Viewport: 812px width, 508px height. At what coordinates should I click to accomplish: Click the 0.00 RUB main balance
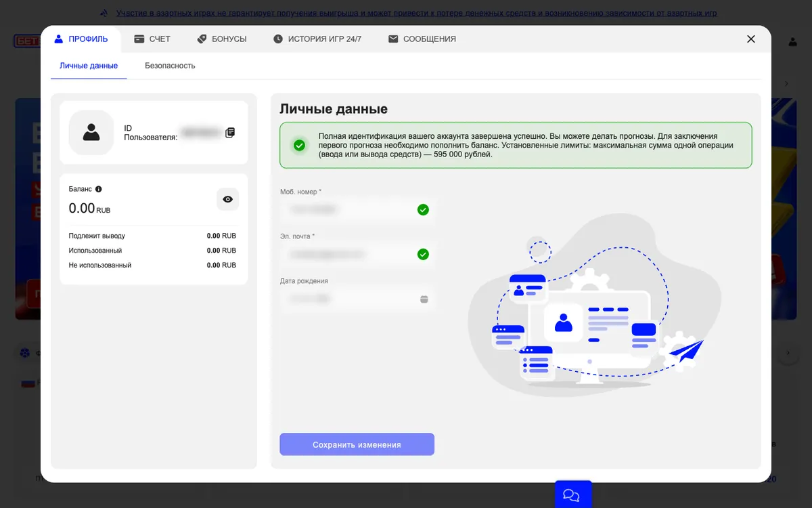89,209
